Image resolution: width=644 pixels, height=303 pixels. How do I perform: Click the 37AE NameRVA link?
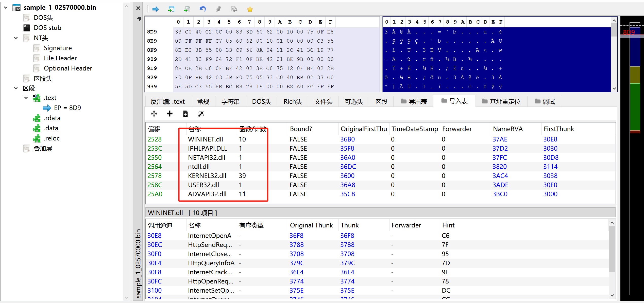tap(500, 139)
